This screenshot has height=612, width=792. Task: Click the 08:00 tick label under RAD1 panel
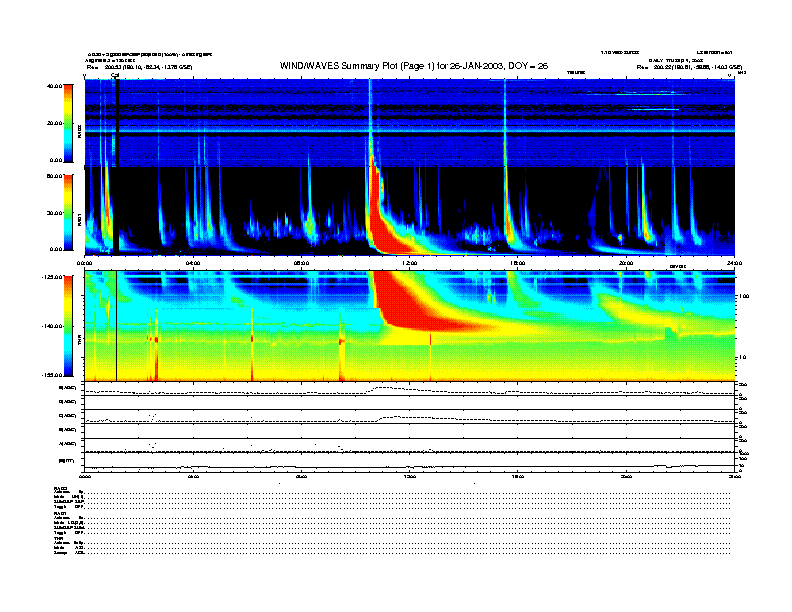[x=301, y=263]
